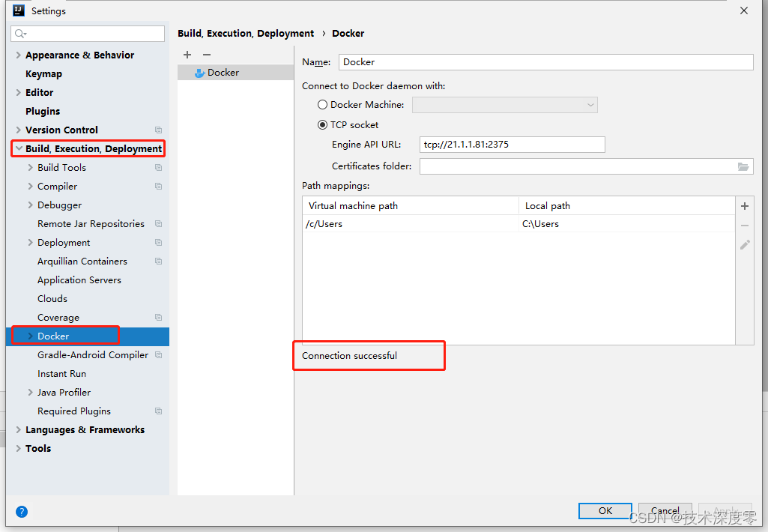Viewport: 768px width, 532px height.
Task: Expand the Editor section
Action: coord(18,93)
